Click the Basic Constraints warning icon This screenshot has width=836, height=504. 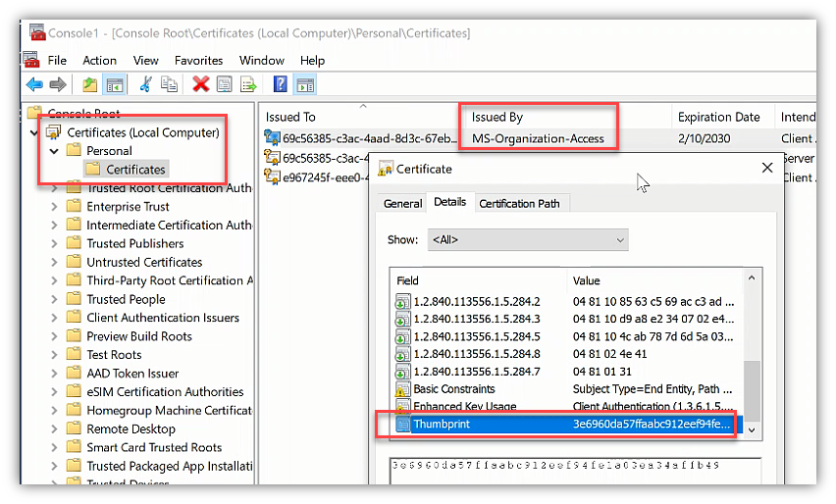tap(402, 389)
